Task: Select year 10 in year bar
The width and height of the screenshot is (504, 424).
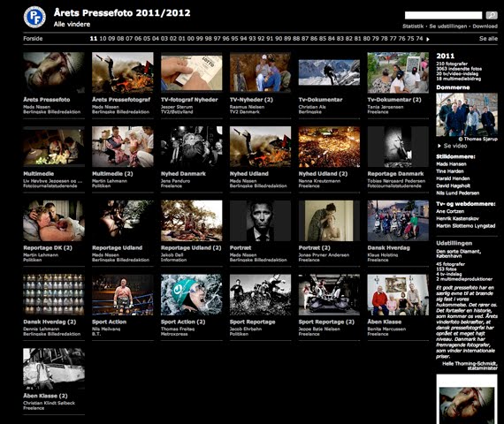Action: coord(103,39)
